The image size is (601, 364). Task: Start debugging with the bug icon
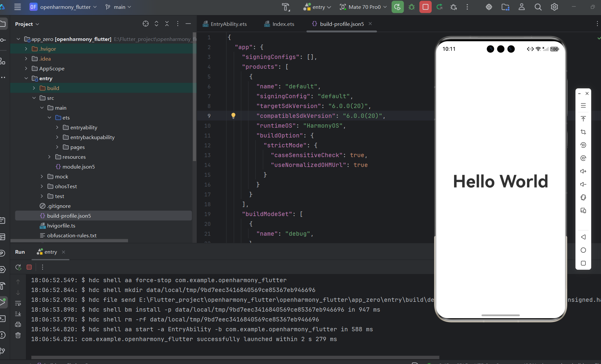coord(412,7)
